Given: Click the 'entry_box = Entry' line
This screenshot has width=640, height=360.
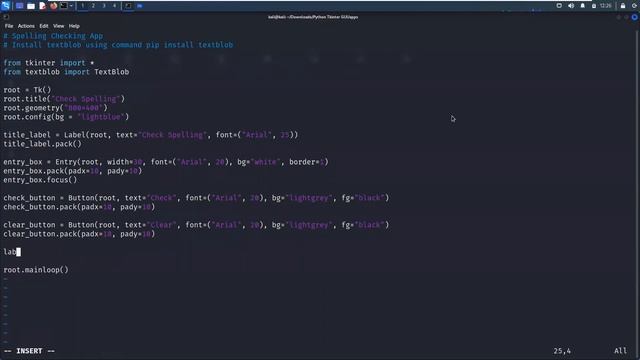Looking at the screenshot, I should (166, 162).
